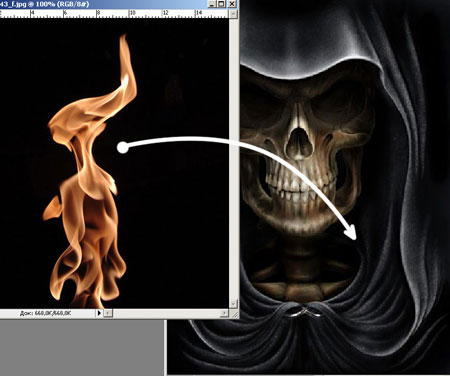This screenshot has width=450, height=376.
Task: Click the horizontal ruler at mark 10
Action: (131, 13)
